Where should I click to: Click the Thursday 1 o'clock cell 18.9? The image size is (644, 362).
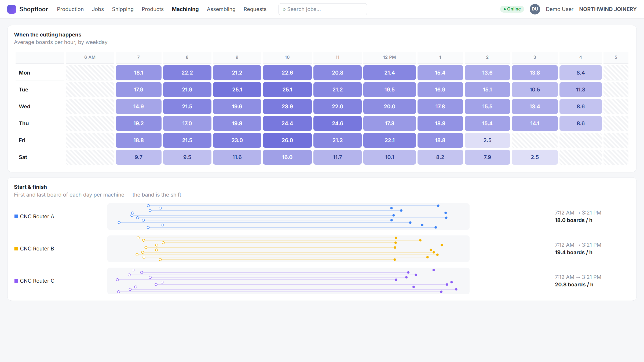click(440, 123)
